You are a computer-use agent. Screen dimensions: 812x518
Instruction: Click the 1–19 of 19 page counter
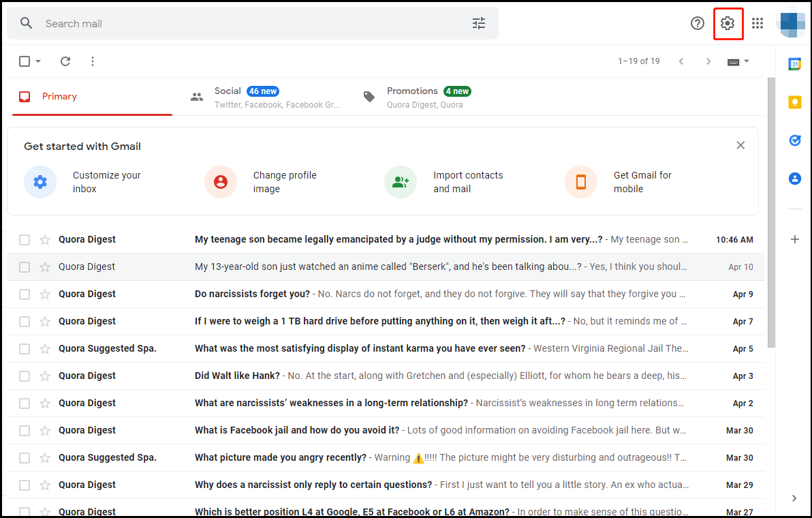[638, 61]
